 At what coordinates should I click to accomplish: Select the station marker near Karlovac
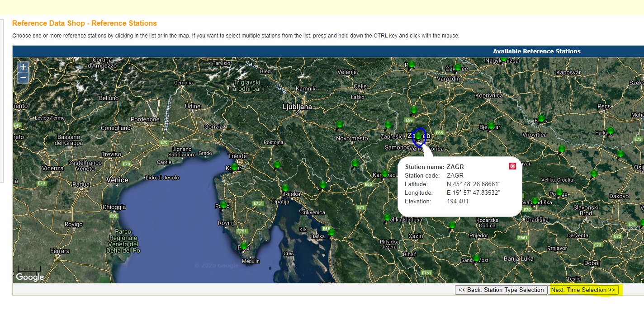pyautogui.click(x=384, y=174)
